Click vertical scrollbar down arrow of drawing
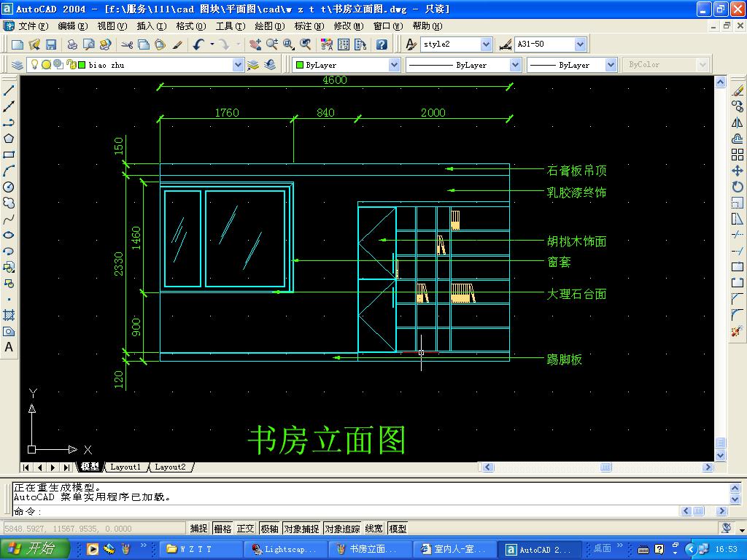 click(x=720, y=455)
